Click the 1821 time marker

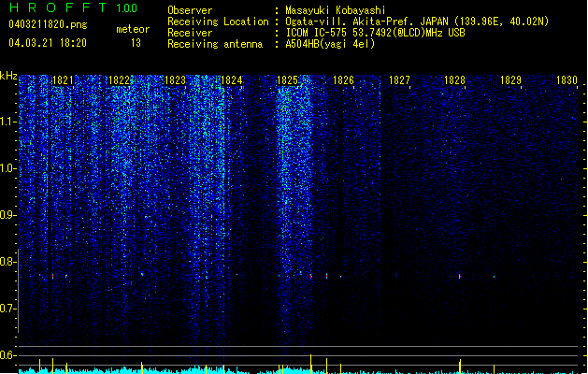point(63,80)
